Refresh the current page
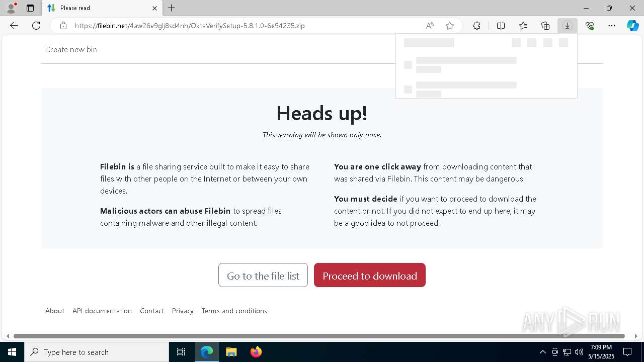 [36, 26]
